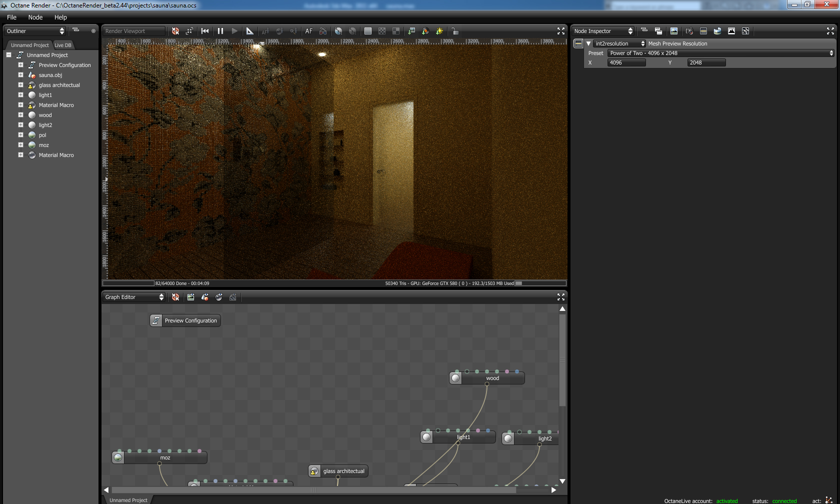This screenshot has width=840, height=504.
Task: Click the landscape picture icon in Node Inspector toolbar
Action: click(674, 31)
